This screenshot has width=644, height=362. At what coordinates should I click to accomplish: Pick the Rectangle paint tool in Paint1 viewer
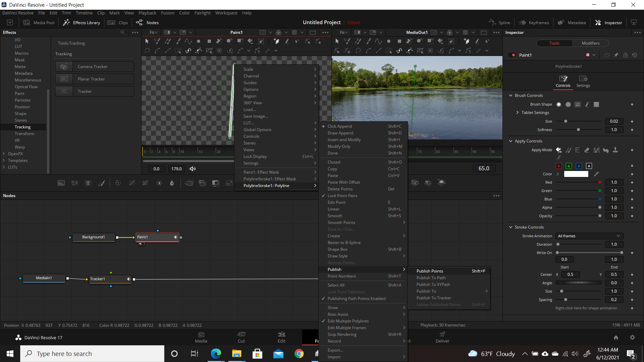coord(209,41)
